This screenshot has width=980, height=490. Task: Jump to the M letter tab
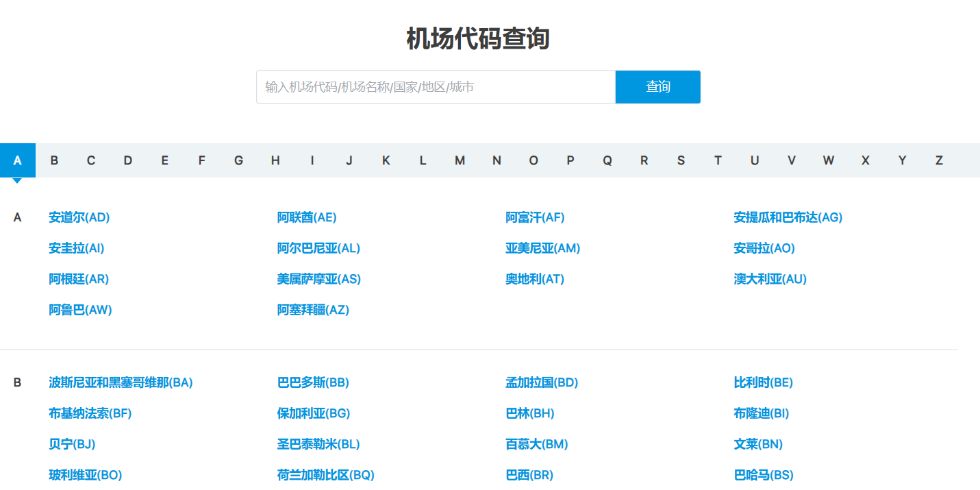click(x=460, y=160)
